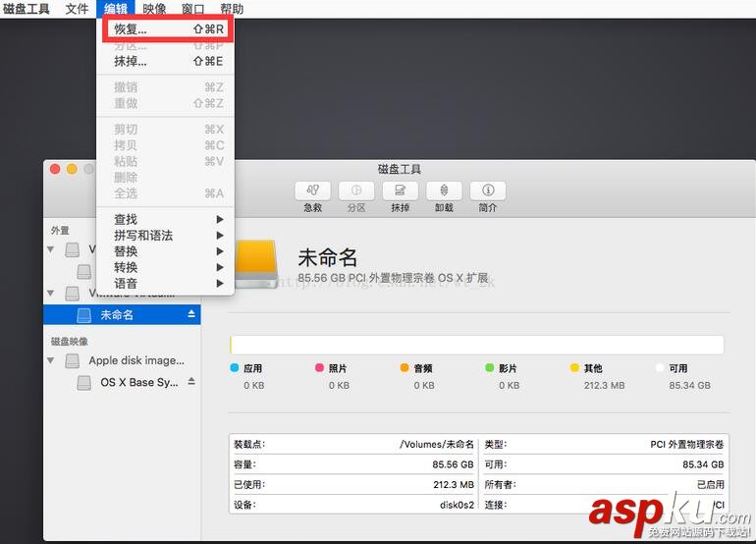This screenshot has height=544, width=756.
Task: Open the 语音 submenu
Action: pos(165,283)
